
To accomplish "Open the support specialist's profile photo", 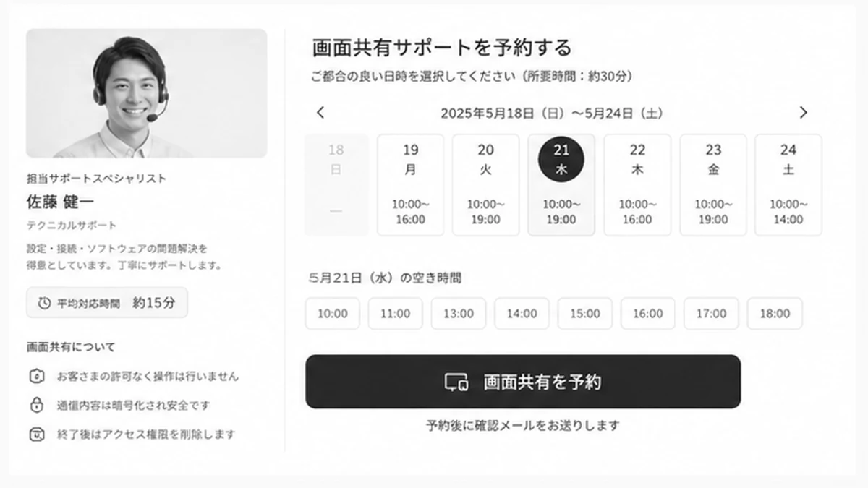I will 147,93.
